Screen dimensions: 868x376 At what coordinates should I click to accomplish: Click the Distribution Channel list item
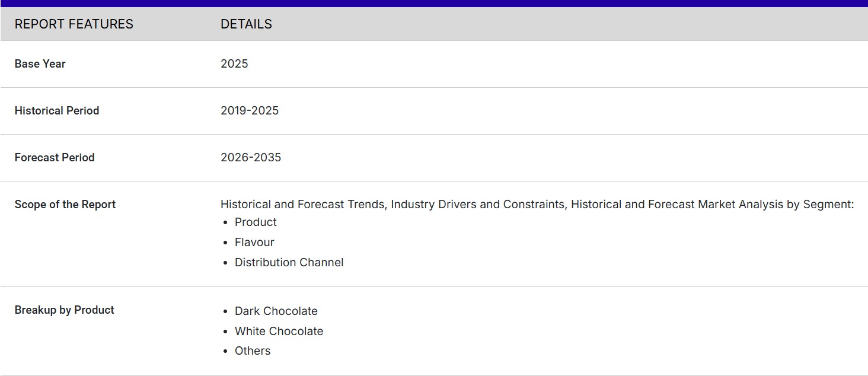click(289, 263)
